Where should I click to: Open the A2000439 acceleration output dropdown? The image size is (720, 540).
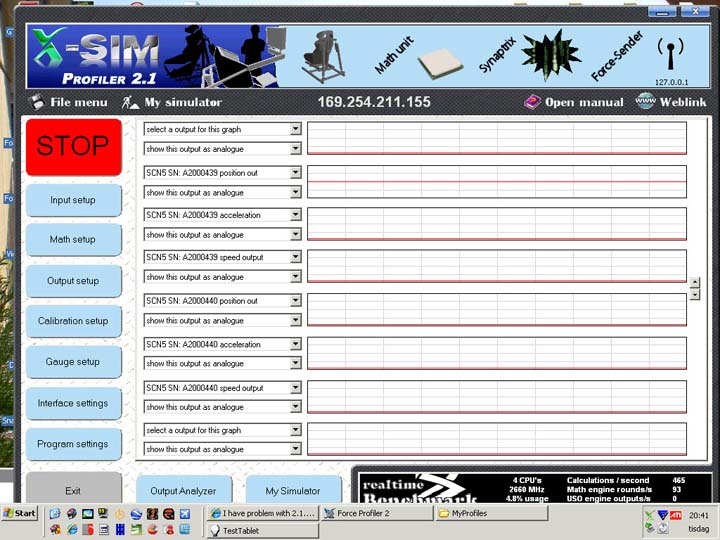pos(295,215)
